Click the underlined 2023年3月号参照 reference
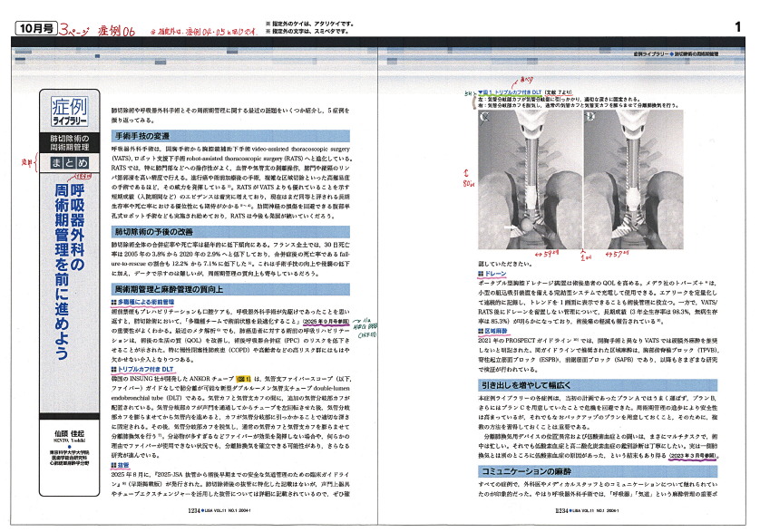 [x=695, y=458]
